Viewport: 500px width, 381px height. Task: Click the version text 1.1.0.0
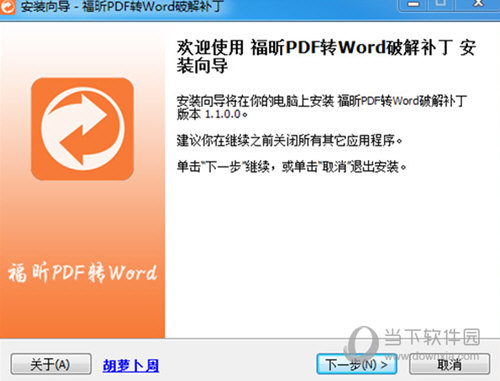click(x=223, y=114)
